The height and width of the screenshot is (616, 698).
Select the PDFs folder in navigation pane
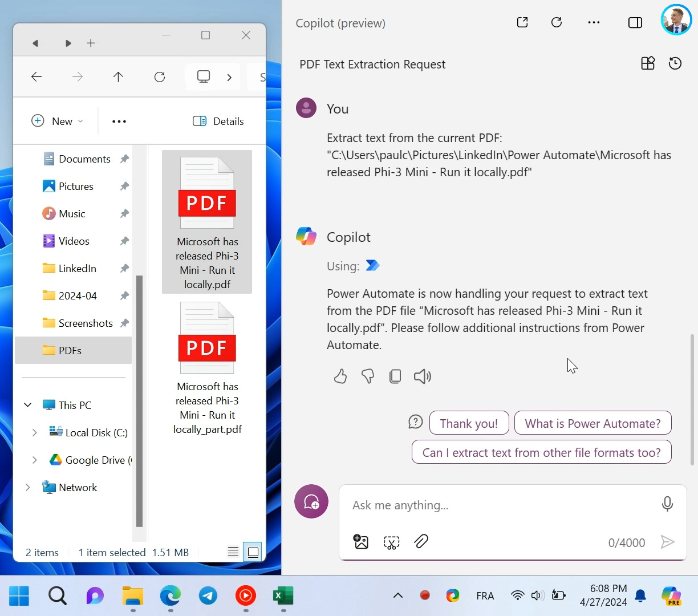coord(73,350)
